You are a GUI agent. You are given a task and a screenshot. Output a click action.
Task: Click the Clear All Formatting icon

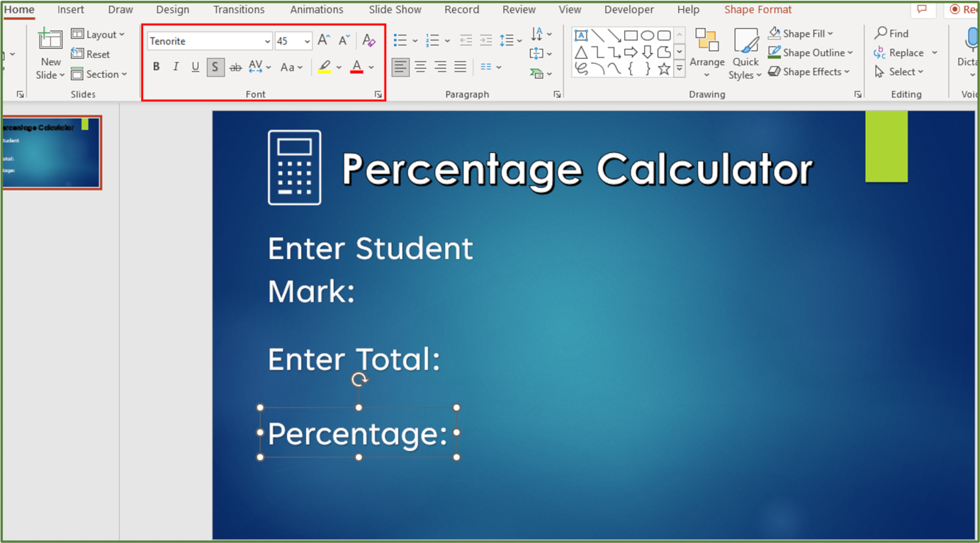point(368,40)
